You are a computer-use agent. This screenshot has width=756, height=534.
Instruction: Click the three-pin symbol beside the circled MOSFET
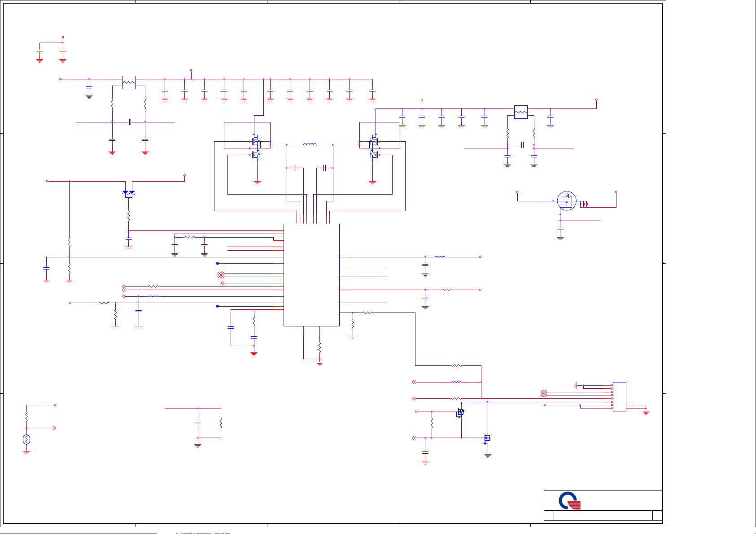pos(584,204)
